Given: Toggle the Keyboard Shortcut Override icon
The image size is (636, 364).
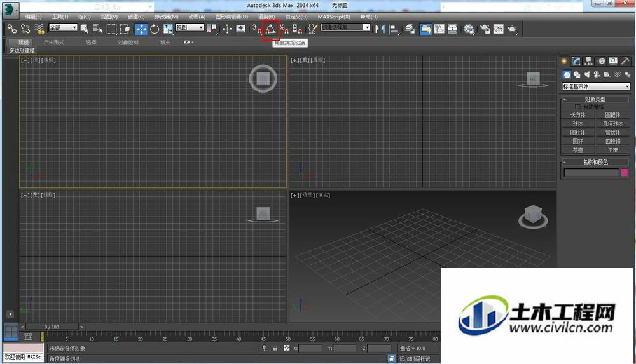Looking at the screenshot, I should (x=240, y=29).
